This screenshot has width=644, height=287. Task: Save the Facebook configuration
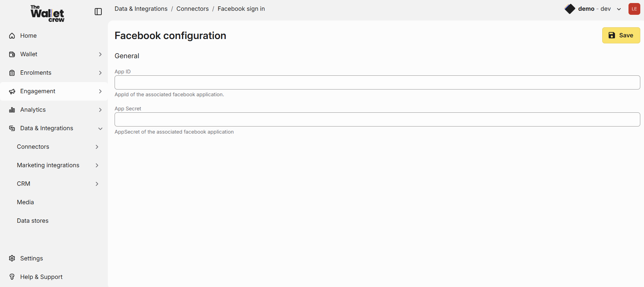[x=621, y=35]
